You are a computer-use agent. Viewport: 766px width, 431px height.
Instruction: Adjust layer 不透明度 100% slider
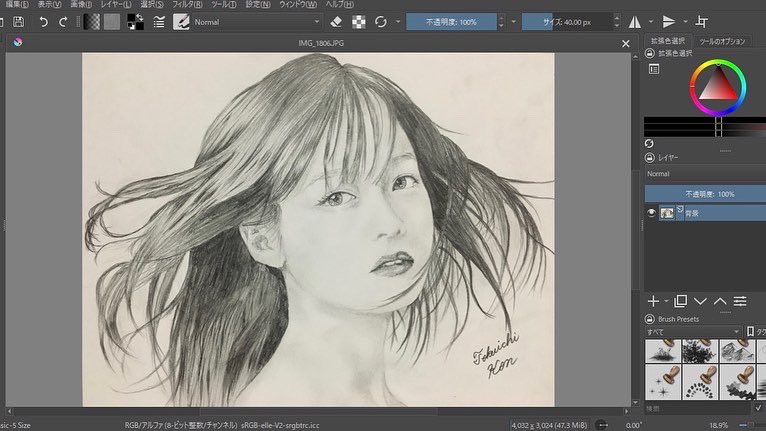click(705, 194)
